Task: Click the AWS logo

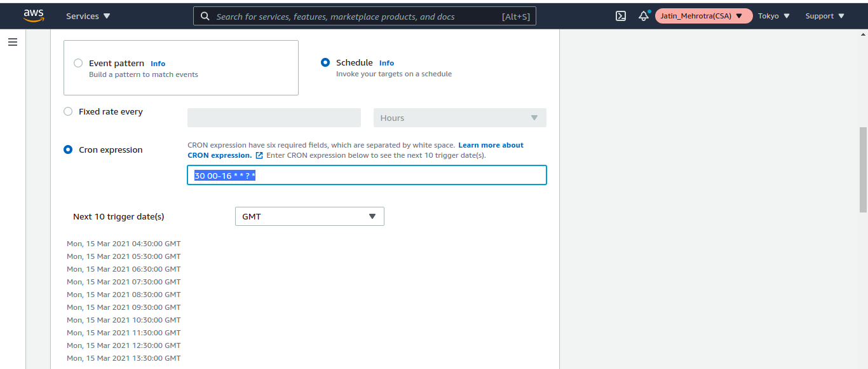Action: coord(34,15)
